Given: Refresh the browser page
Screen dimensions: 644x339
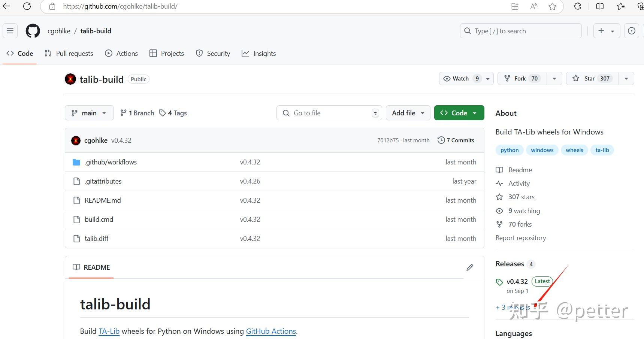Looking at the screenshot, I should coord(27,6).
